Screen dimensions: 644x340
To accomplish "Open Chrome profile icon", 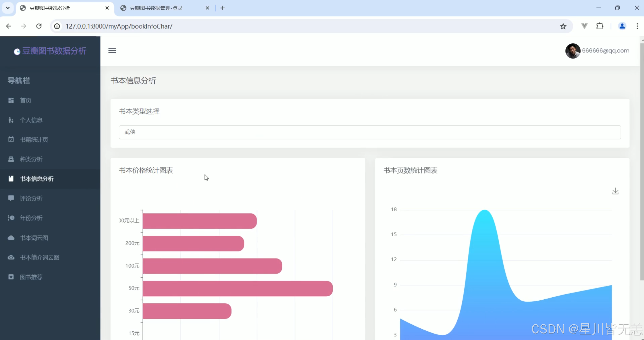I will [622, 26].
